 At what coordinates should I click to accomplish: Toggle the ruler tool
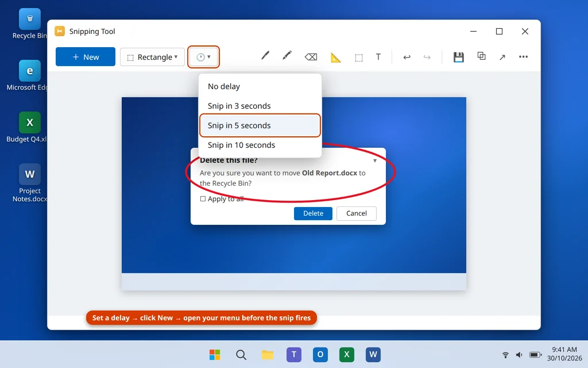point(335,57)
